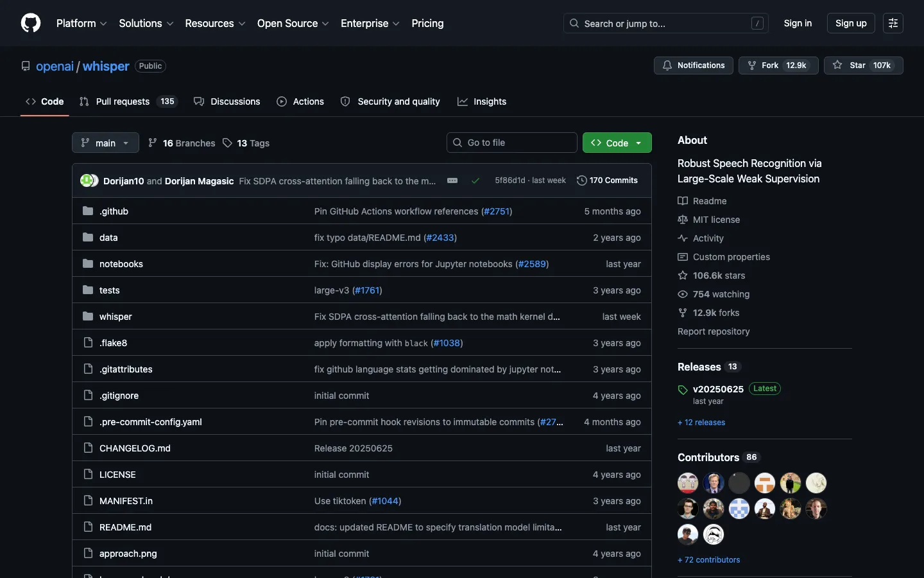924x578 pixels.
Task: Expand the green Code download dropdown
Action: [617, 143]
